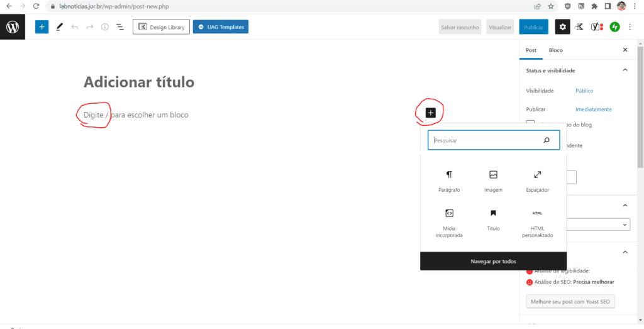
Task: Click the WordPress logo icon
Action: click(13, 27)
